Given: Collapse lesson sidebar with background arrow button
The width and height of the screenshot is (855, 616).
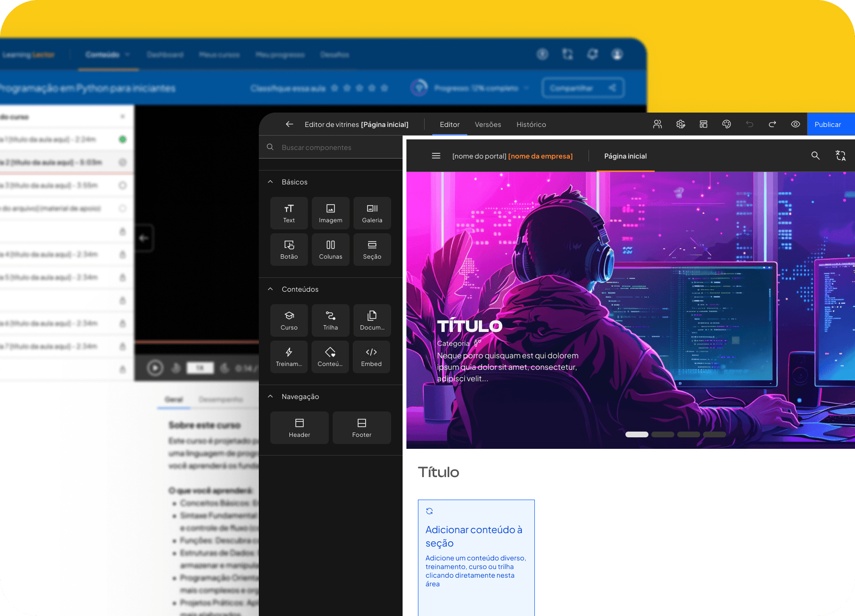Looking at the screenshot, I should coord(144,238).
